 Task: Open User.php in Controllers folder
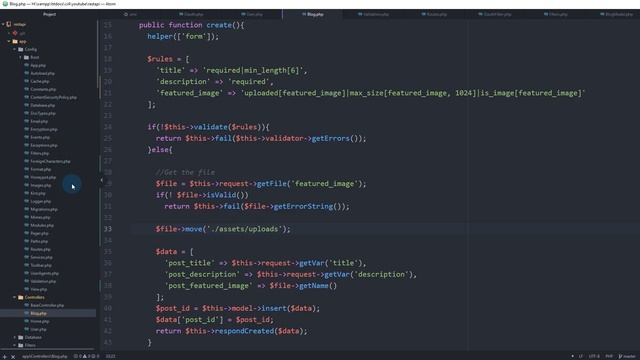pos(38,329)
